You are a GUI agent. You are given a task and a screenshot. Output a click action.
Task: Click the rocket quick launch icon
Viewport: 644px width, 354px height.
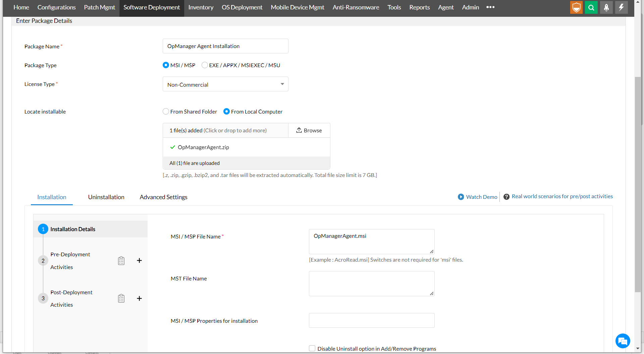(606, 7)
